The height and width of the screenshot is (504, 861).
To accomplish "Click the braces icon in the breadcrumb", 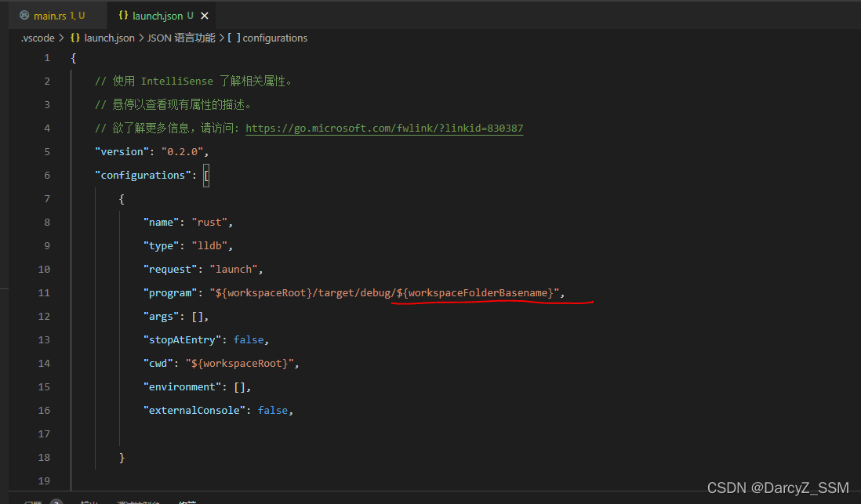I will pos(75,38).
